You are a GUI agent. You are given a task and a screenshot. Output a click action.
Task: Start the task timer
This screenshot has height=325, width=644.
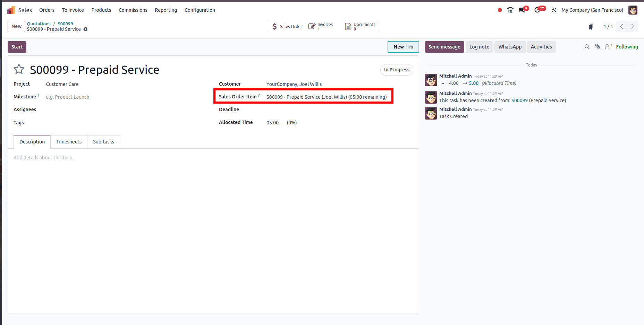point(17,46)
